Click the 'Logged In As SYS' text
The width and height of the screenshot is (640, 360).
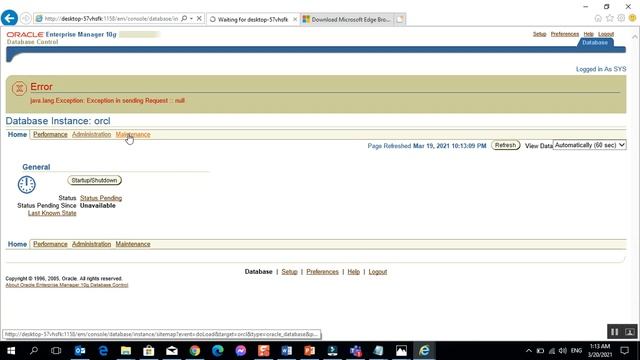[601, 69]
